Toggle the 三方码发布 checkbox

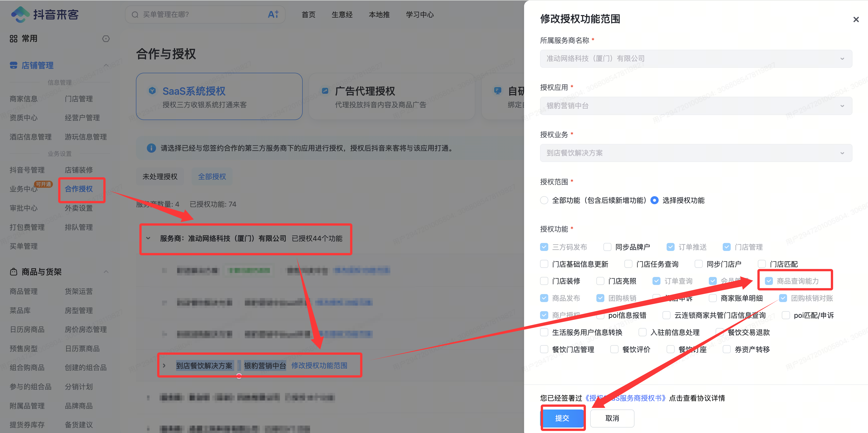(x=544, y=247)
